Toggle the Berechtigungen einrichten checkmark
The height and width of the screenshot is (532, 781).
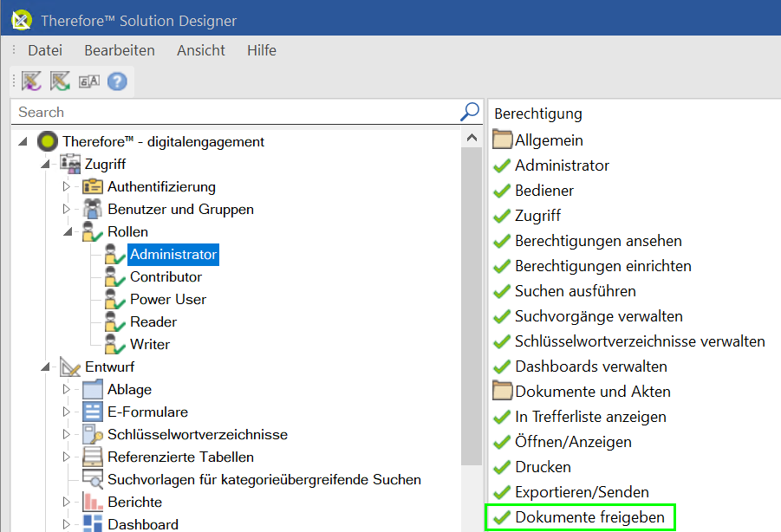pyautogui.click(x=502, y=266)
